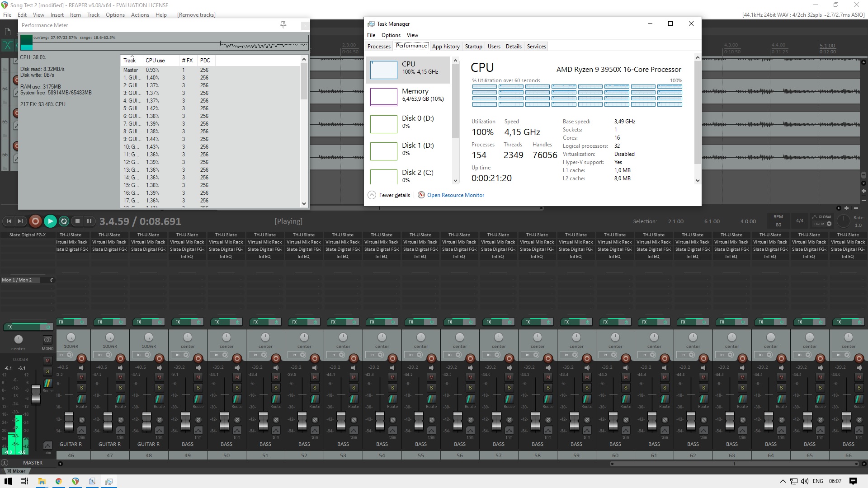
Task: Click the transport Record button
Action: [x=35, y=221]
